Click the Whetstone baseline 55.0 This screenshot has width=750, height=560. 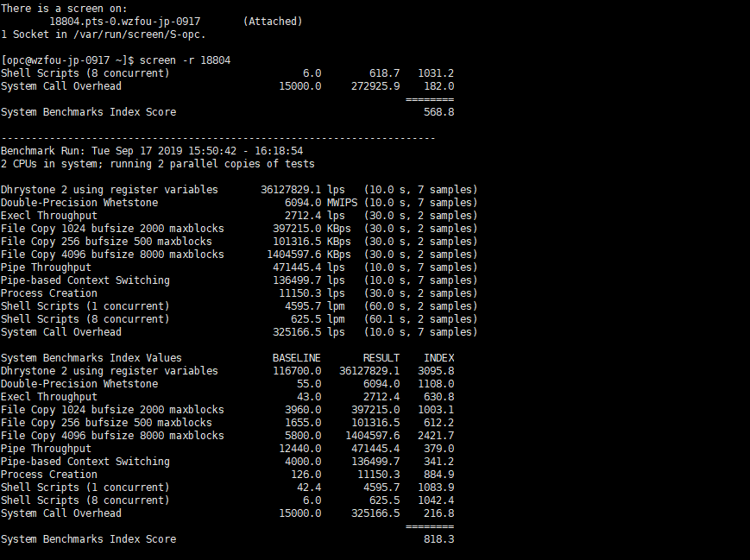[x=309, y=383]
